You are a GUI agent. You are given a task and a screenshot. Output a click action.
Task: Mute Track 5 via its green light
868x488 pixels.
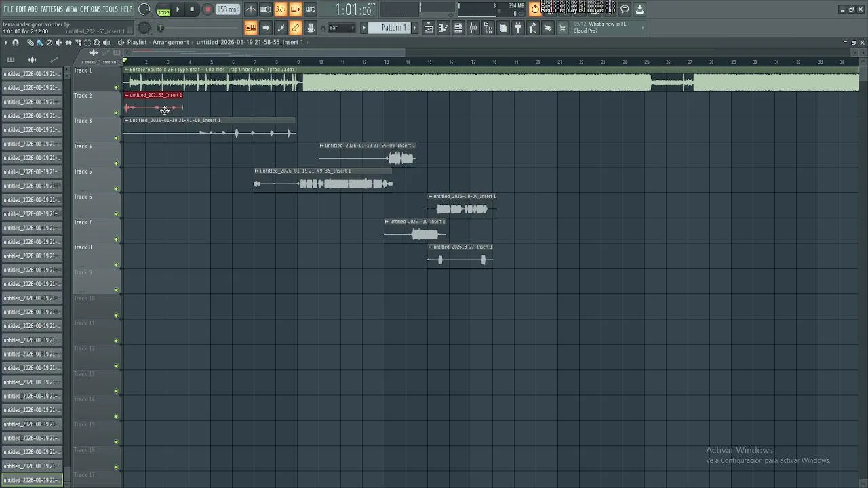[x=117, y=188]
